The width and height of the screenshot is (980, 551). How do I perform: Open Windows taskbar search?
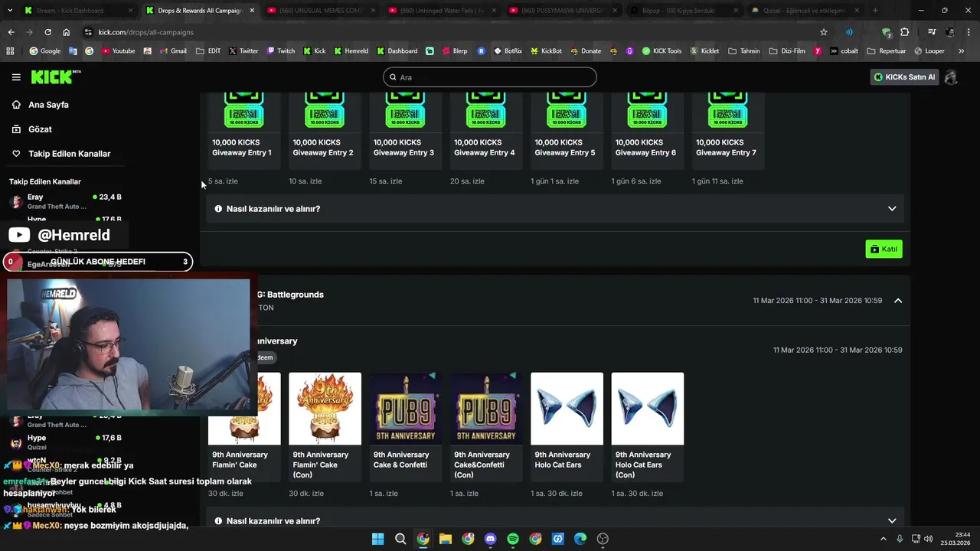click(400, 539)
